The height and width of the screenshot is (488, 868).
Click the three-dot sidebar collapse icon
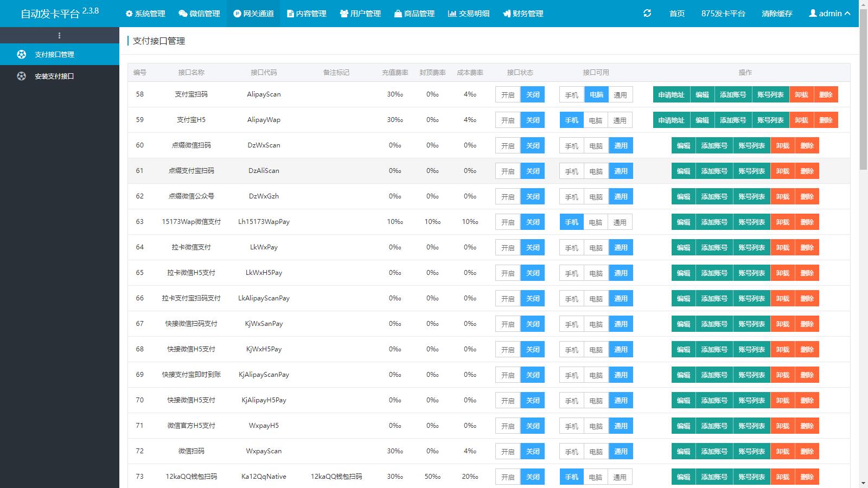tap(59, 36)
